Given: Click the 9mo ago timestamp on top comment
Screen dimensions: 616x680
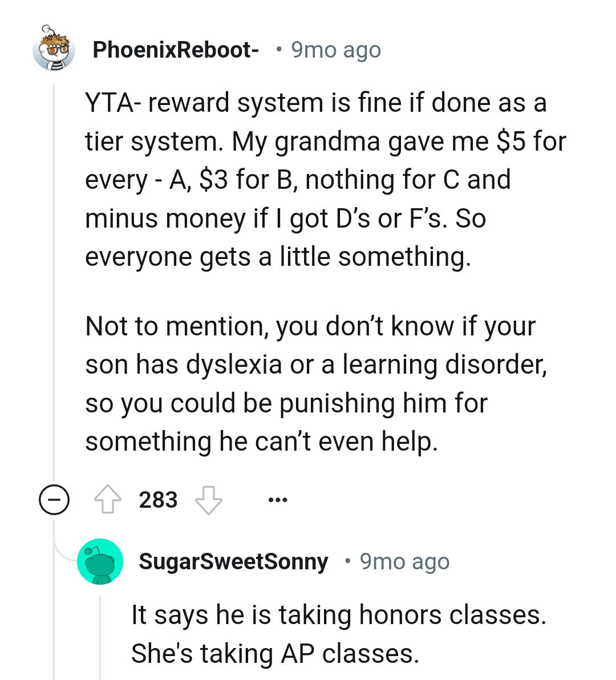Looking at the screenshot, I should (x=335, y=50).
